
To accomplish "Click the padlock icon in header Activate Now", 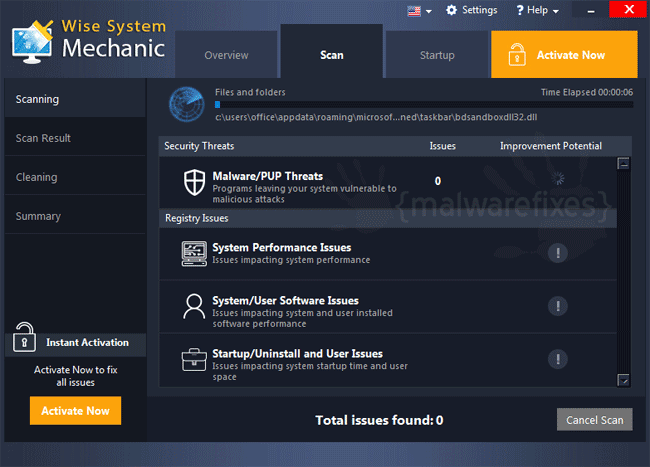I will (517, 55).
